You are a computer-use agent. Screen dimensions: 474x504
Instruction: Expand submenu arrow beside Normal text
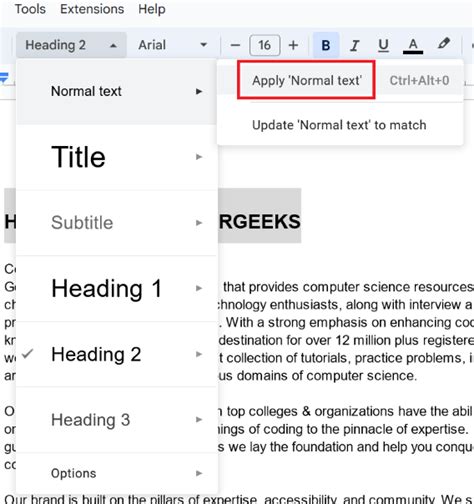[x=199, y=91]
